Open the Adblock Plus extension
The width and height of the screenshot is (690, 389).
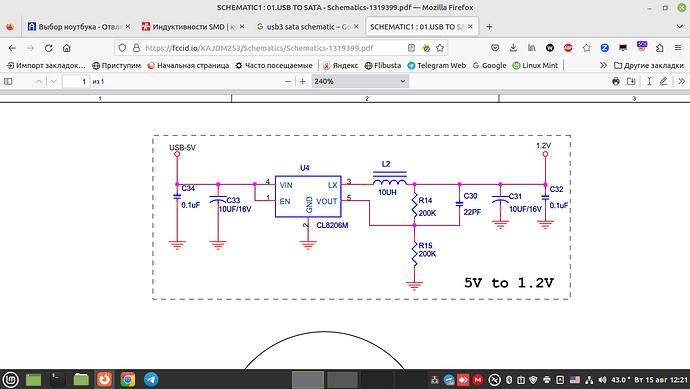(568, 48)
